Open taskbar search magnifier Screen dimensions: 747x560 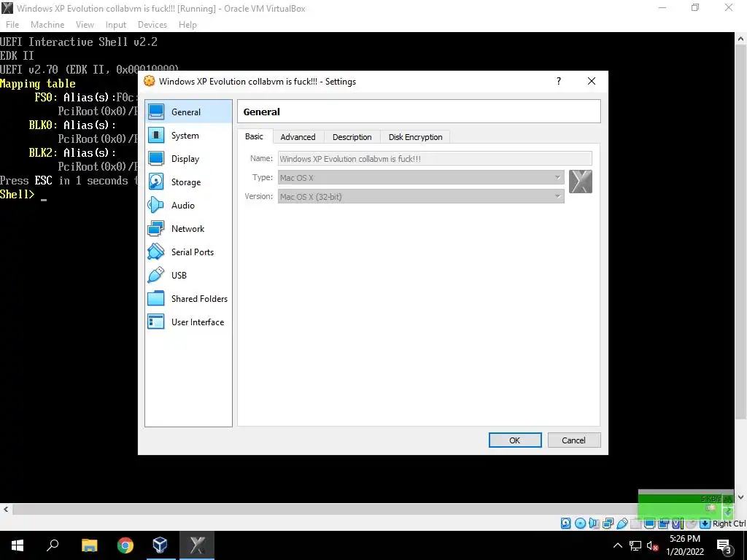(53, 545)
